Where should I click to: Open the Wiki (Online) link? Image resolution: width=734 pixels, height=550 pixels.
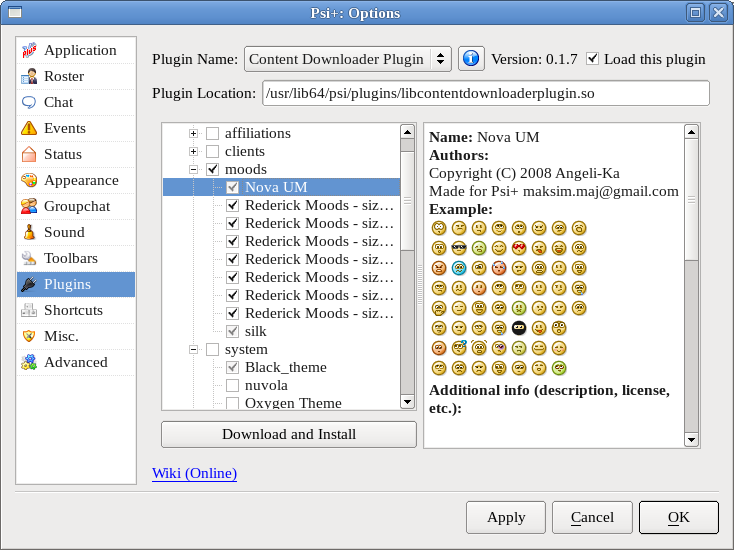(x=194, y=473)
